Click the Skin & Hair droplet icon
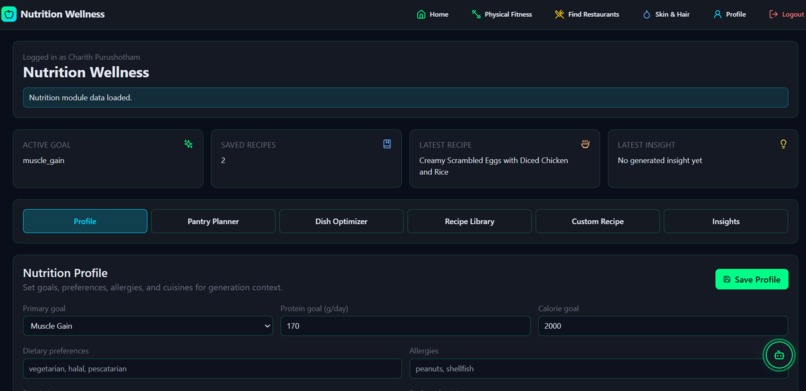 point(646,14)
